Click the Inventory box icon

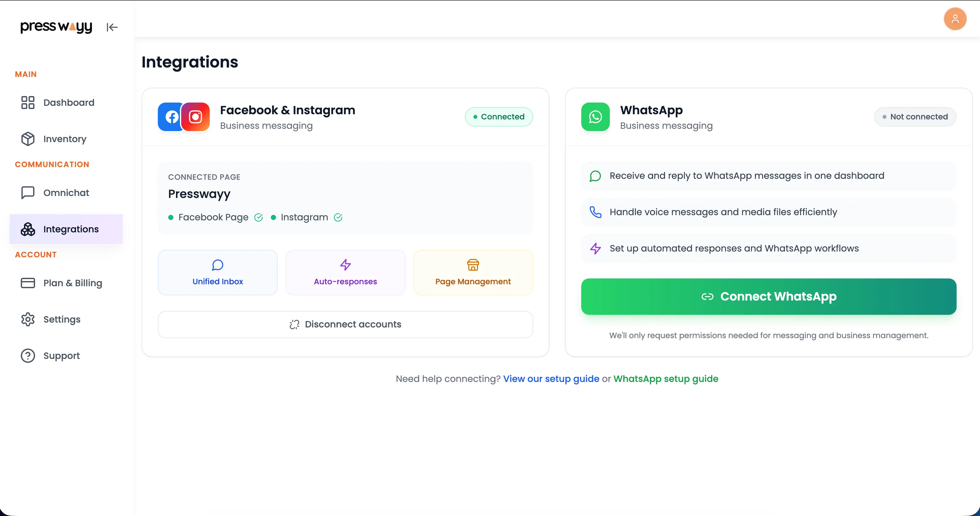28,139
